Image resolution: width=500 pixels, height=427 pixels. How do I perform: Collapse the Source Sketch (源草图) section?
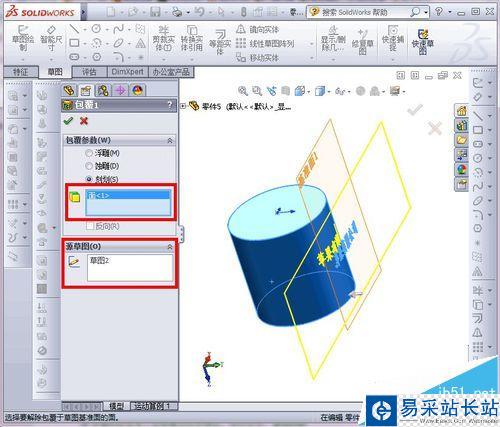pos(170,247)
